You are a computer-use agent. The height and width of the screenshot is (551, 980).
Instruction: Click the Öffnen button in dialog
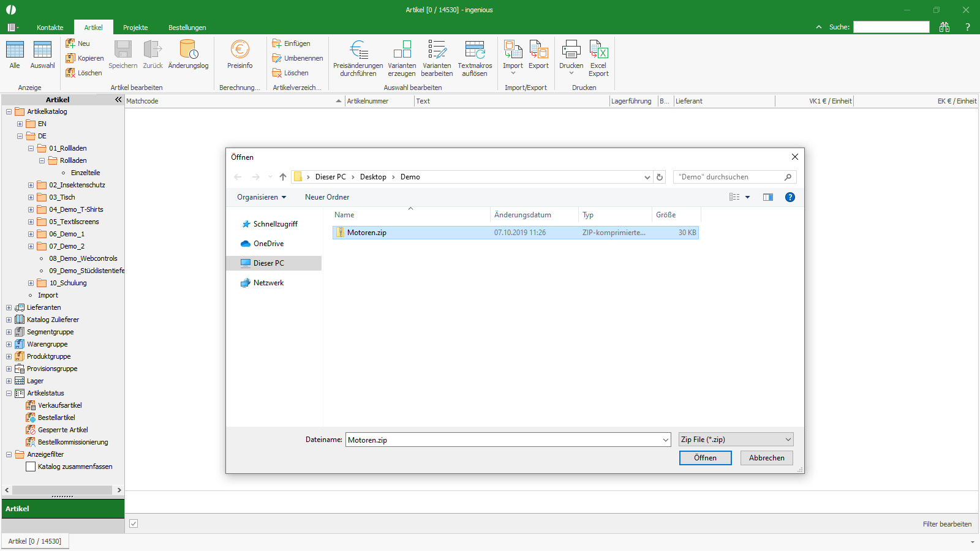pos(706,458)
